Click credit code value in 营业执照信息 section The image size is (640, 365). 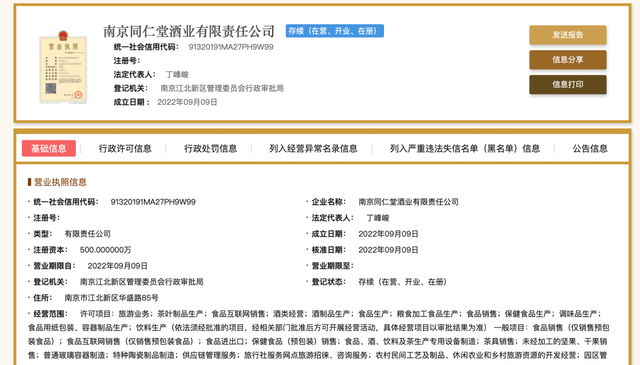153,202
